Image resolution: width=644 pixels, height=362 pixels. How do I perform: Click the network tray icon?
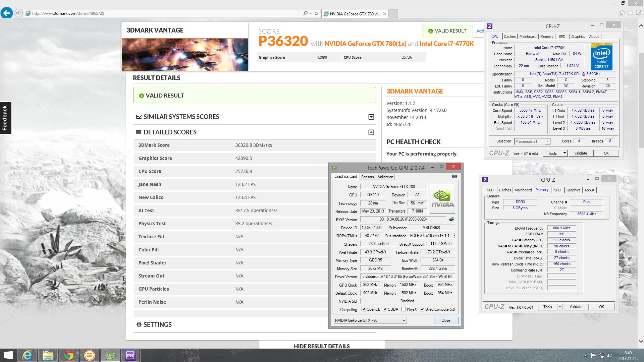pyautogui.click(x=602, y=356)
